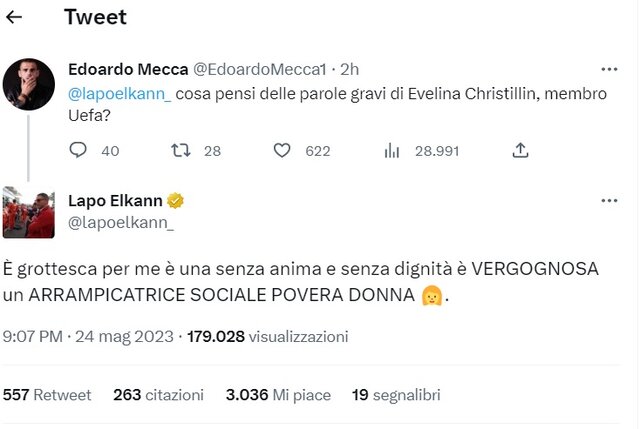Click the reply bubble icon on Edoardo's tweet
Viewport: 640px width, 429px height.
pyautogui.click(x=78, y=150)
